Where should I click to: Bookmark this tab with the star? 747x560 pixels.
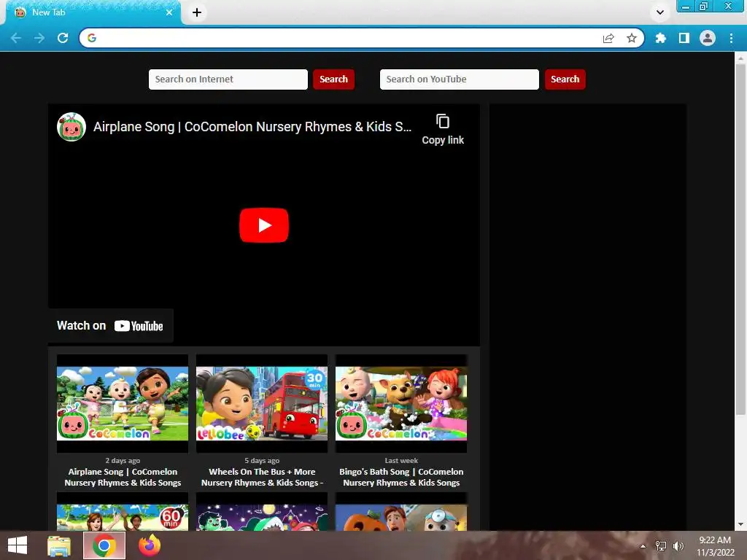[632, 38]
